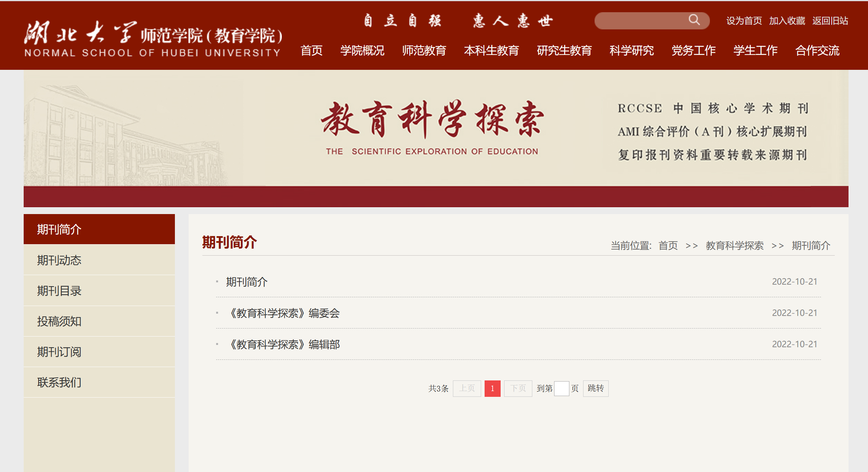
Task: Click breadcrumb link 教育科学探索
Action: point(735,245)
